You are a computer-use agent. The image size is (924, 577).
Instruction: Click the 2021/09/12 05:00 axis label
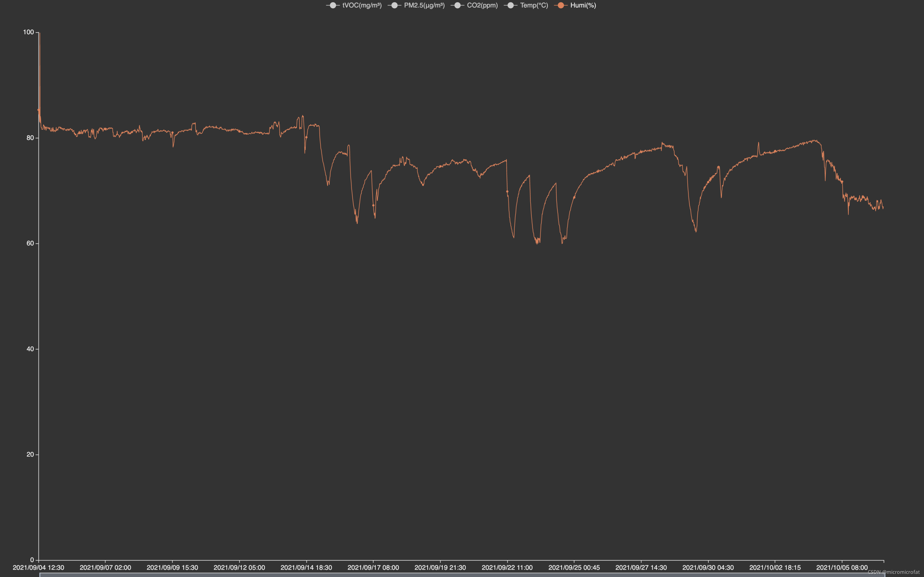coord(239,567)
